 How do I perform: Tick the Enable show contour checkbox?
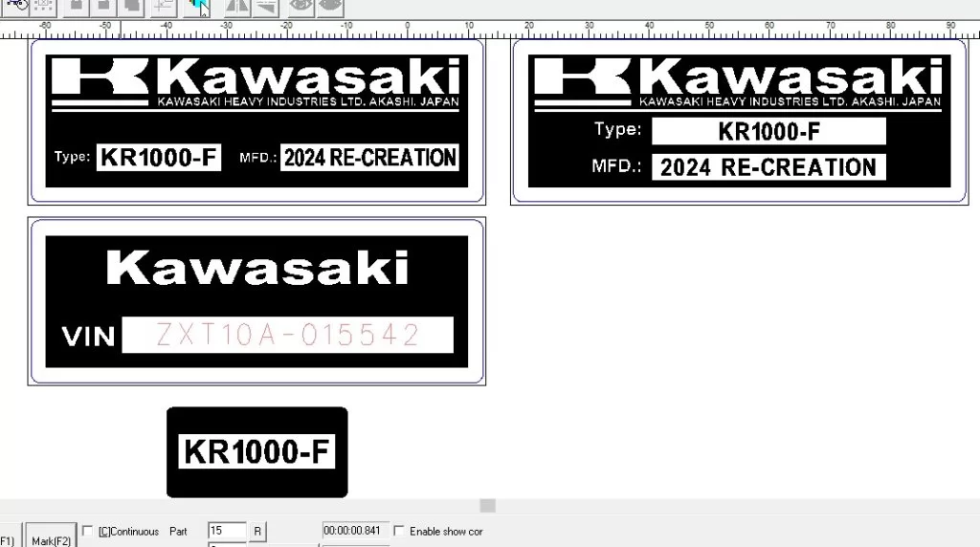(x=399, y=531)
